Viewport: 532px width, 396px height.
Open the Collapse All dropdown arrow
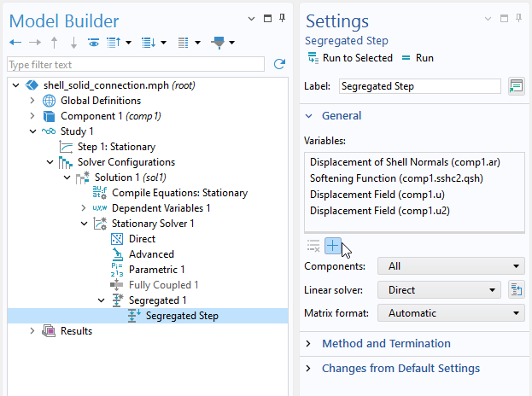[129, 43]
